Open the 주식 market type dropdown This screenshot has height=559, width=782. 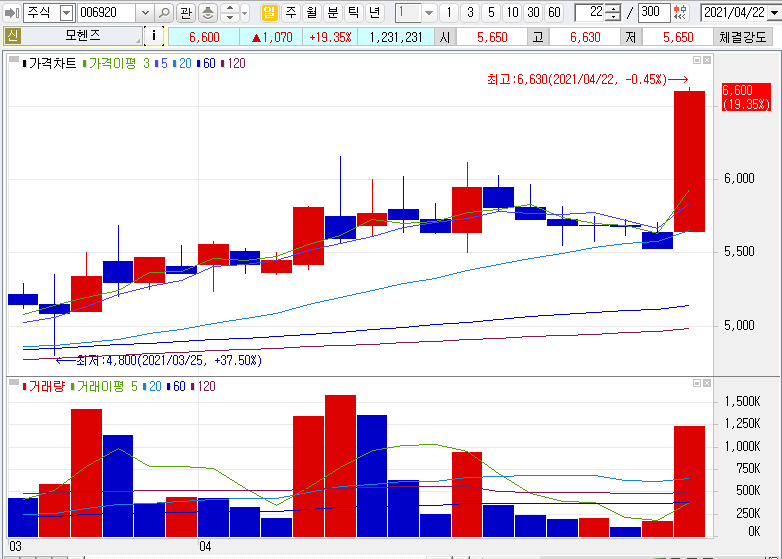point(67,13)
